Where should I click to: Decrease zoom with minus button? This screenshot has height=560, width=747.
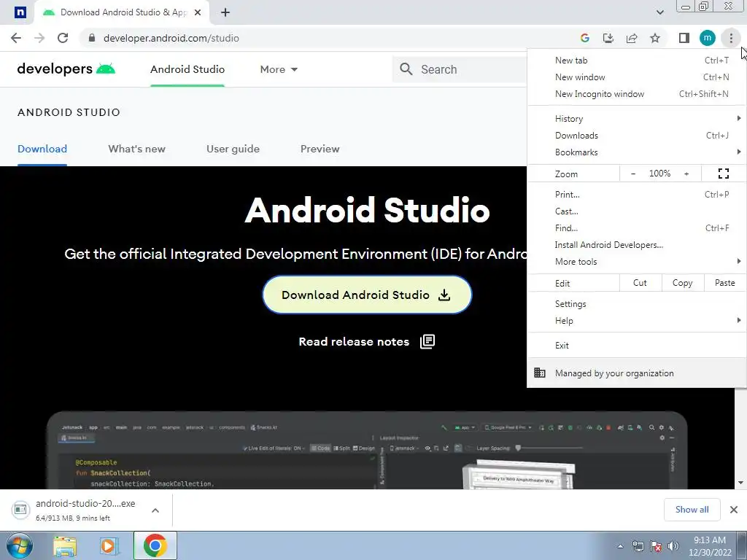point(633,174)
